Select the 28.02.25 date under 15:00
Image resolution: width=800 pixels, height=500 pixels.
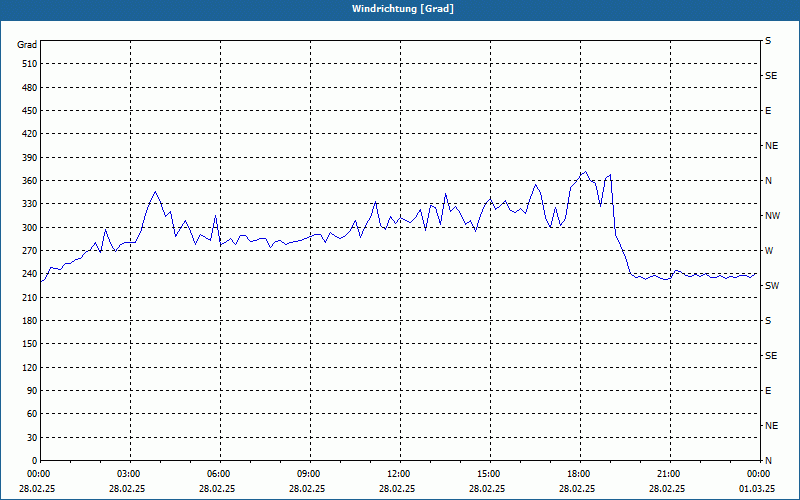point(487,489)
